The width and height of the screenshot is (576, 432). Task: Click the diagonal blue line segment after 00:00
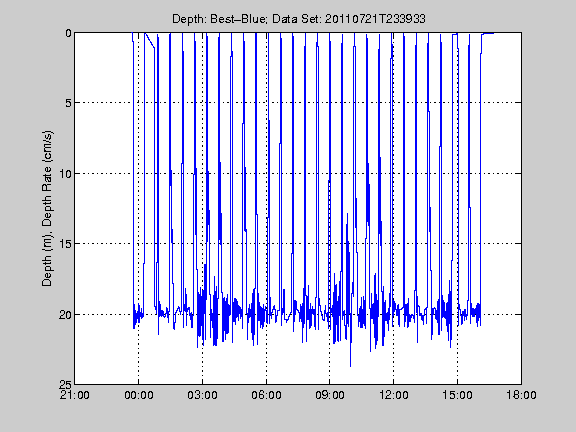150,40
